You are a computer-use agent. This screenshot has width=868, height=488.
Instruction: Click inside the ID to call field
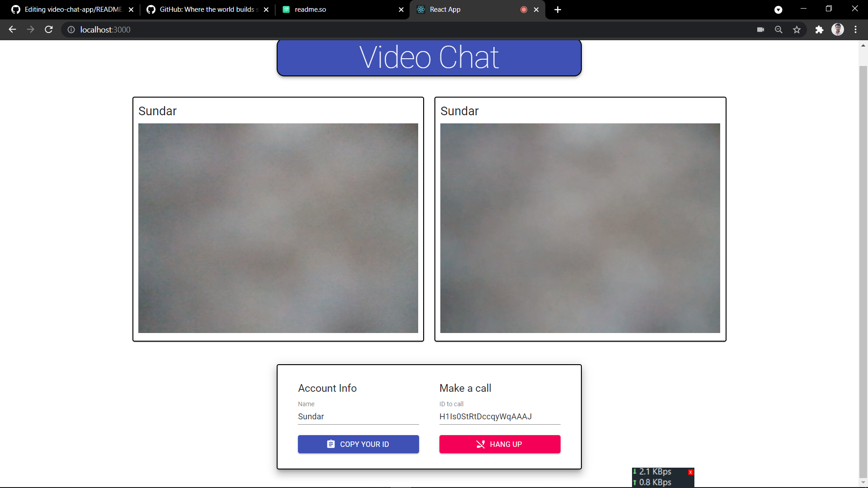point(499,417)
